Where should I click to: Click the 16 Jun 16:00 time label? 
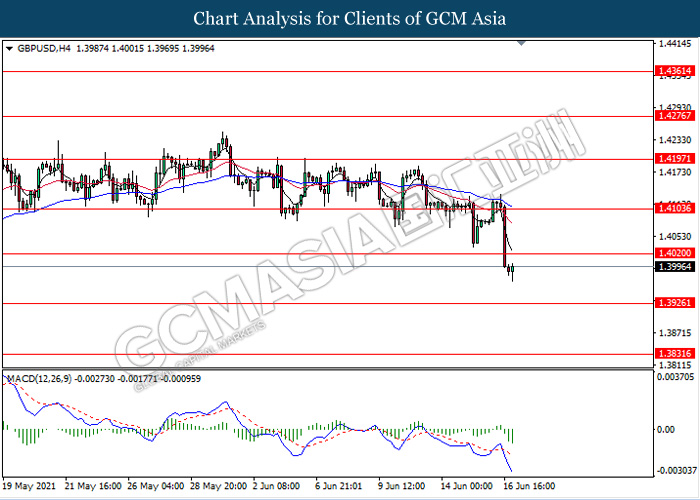pos(529,486)
